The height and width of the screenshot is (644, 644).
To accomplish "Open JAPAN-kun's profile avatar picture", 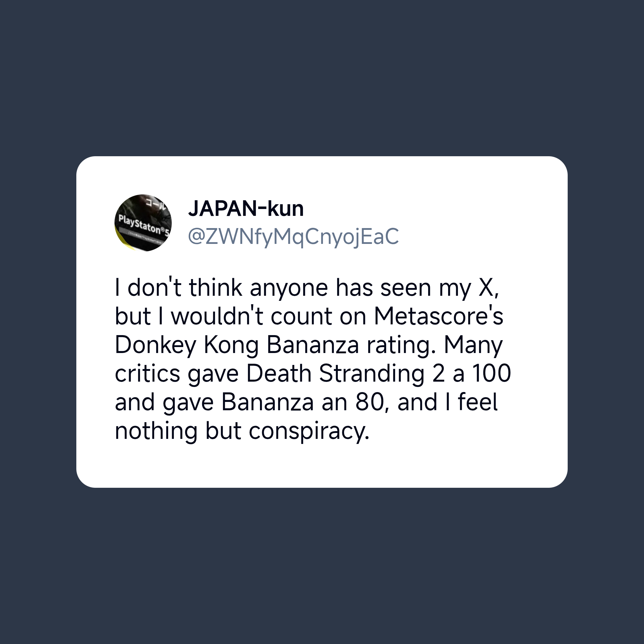I will coord(143,223).
